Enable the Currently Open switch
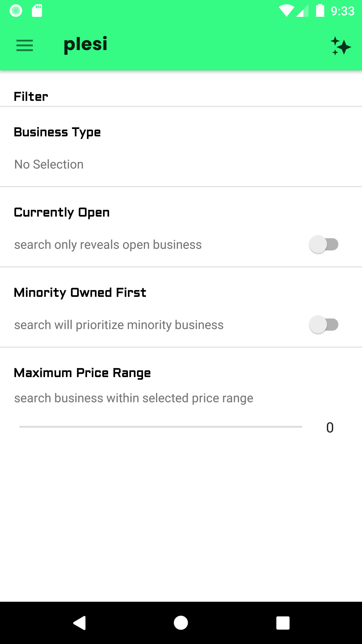Viewport: 362px width, 644px height. pyautogui.click(x=324, y=244)
